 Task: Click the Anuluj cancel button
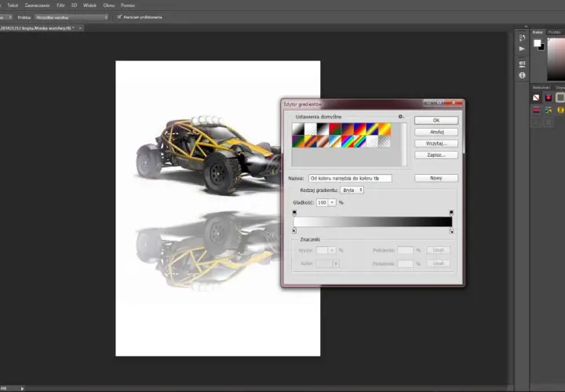coord(436,132)
